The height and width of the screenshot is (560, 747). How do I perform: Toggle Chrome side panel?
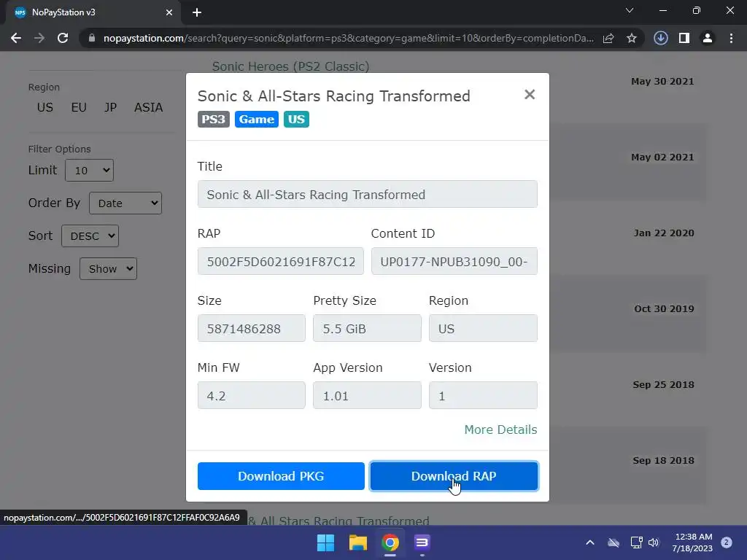684,38
